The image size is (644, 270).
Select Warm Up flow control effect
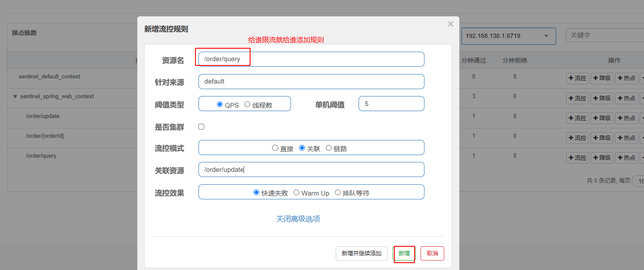point(297,192)
